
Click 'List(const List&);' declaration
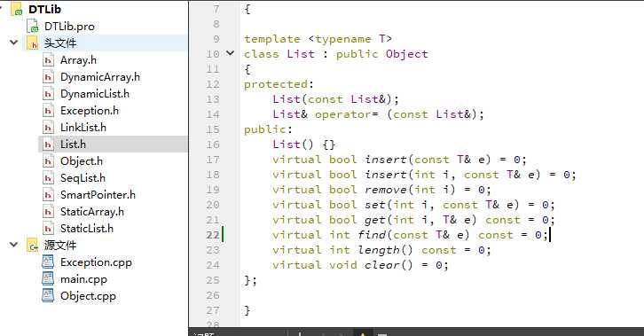point(335,99)
